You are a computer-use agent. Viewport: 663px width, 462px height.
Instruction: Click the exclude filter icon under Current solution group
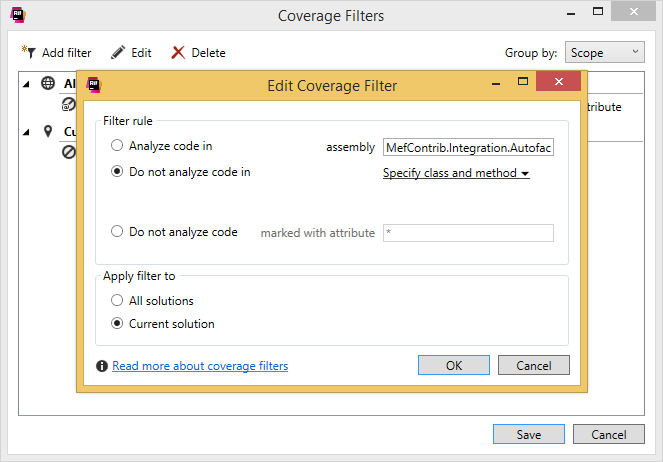click(69, 153)
